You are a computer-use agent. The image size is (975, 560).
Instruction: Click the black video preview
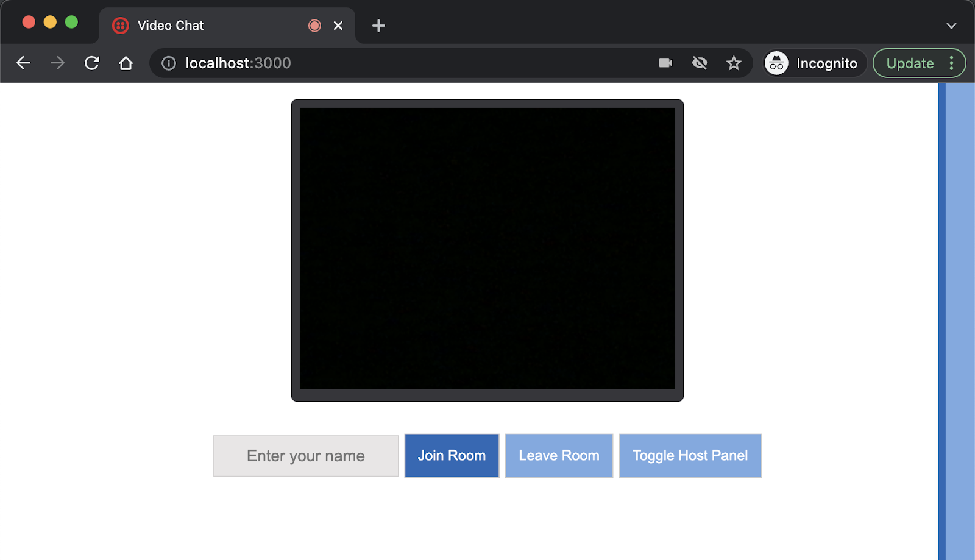pos(487,250)
